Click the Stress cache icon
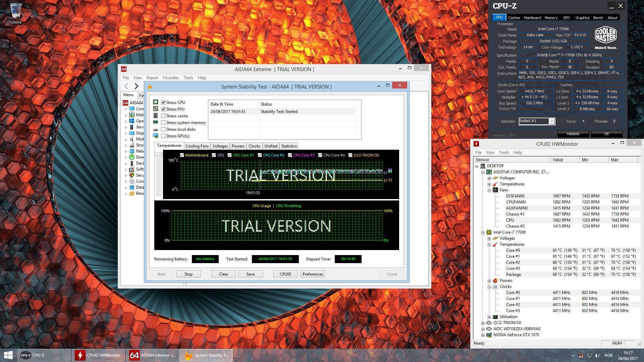 156,116
